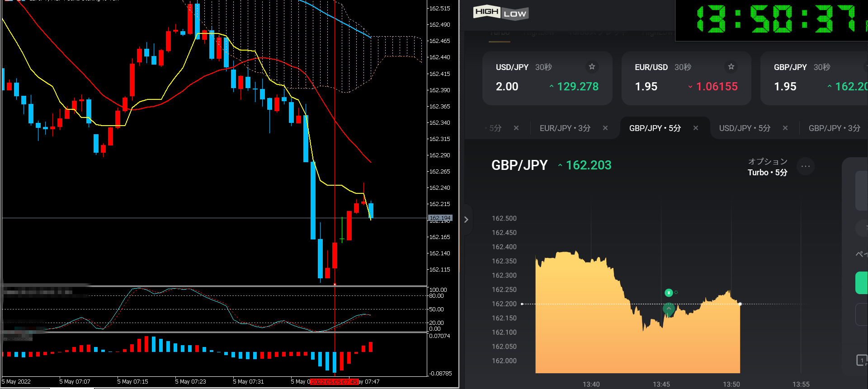Click the green High button

click(861, 283)
